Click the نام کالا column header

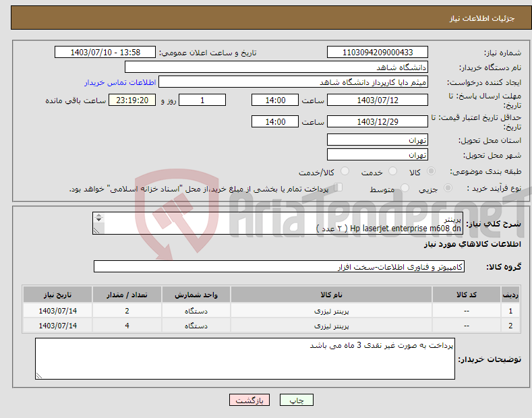click(x=332, y=295)
